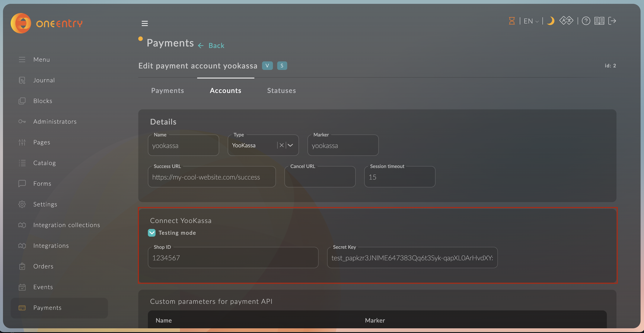Click the Name input field
The image size is (644, 333).
pyautogui.click(x=184, y=145)
